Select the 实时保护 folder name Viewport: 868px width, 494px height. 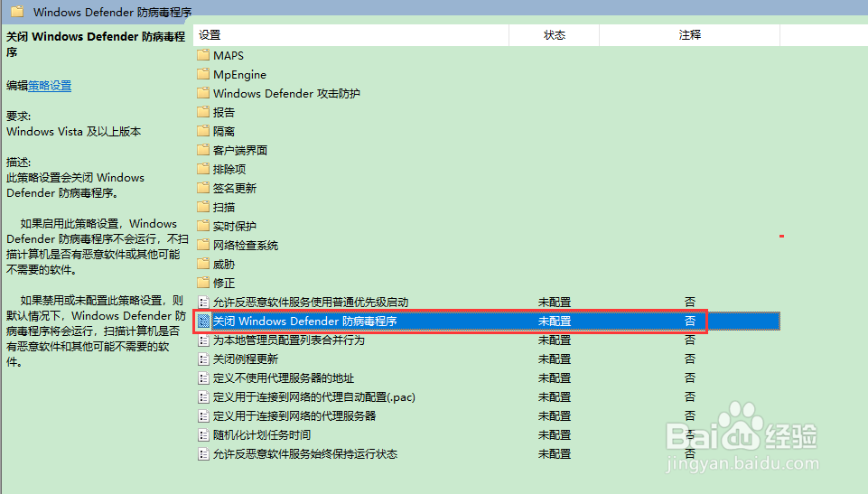point(235,226)
